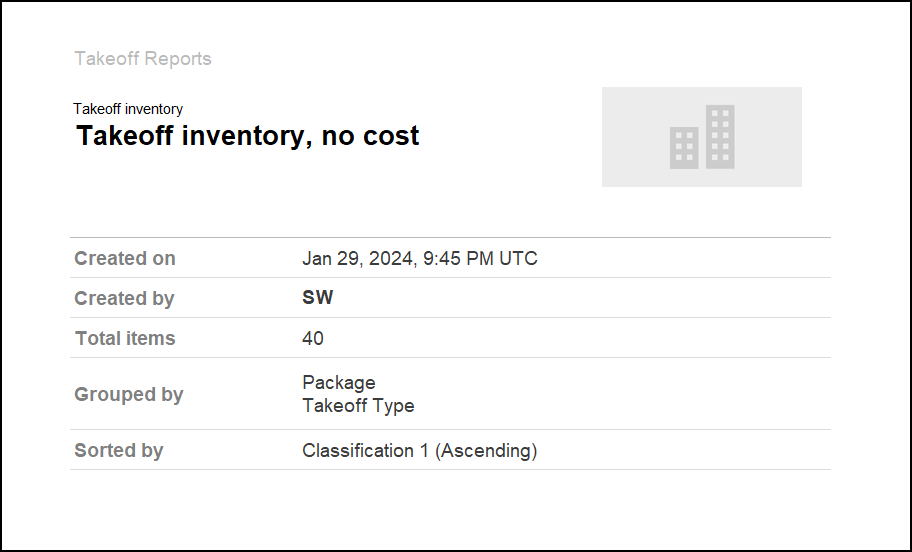Click the building placeholder logo image
The height and width of the screenshot is (552, 912).
pyautogui.click(x=701, y=137)
